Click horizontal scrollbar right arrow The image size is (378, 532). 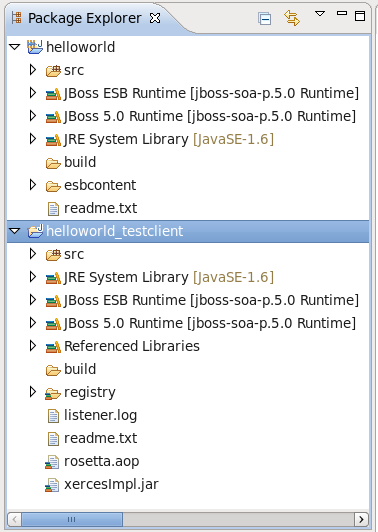(361, 519)
